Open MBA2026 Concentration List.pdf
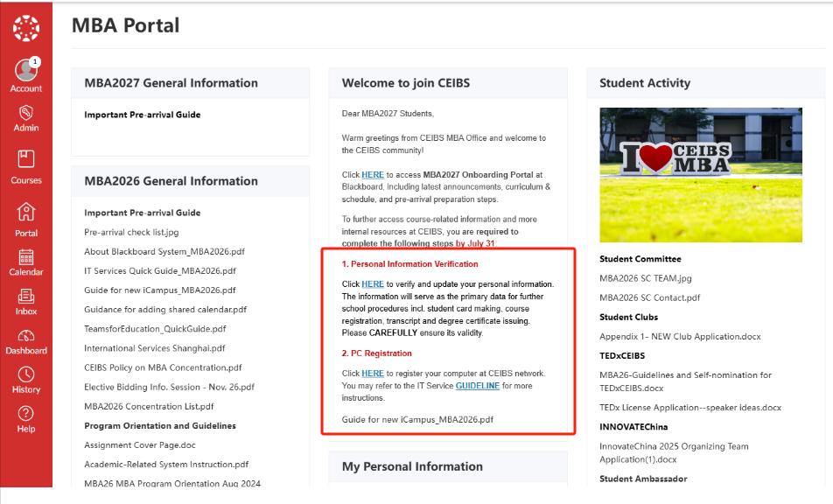The height and width of the screenshot is (504, 833). [x=149, y=406]
